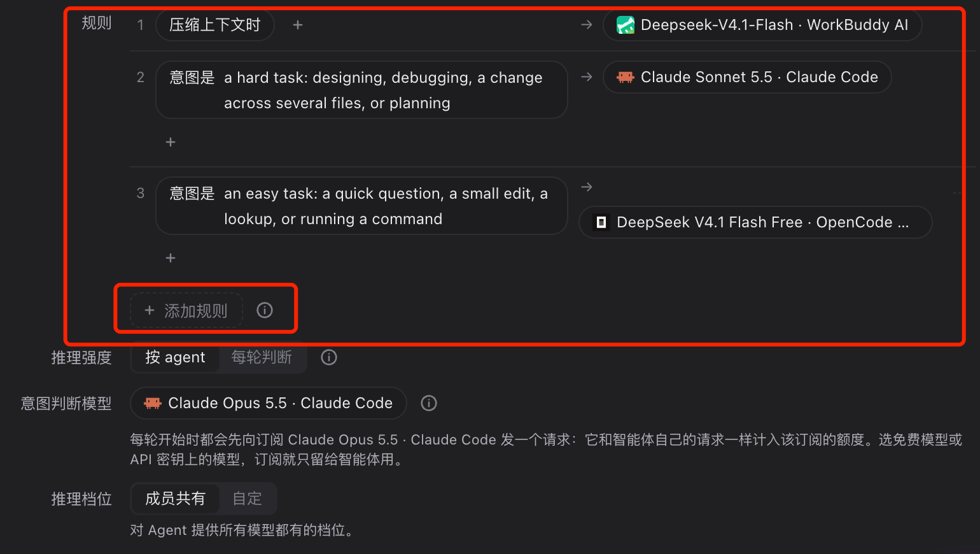This screenshot has width=980, height=554.
Task: Click the Claude Code icon in rule 2 model
Action: [x=626, y=77]
